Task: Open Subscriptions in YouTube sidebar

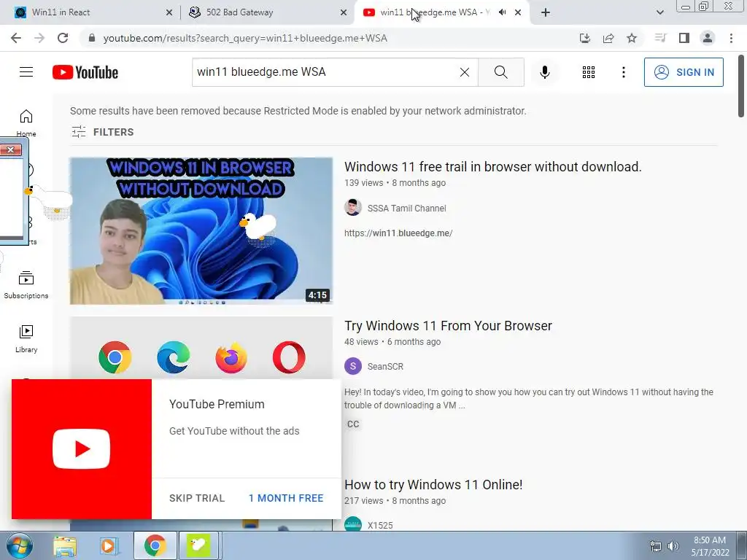Action: pyautogui.click(x=26, y=285)
